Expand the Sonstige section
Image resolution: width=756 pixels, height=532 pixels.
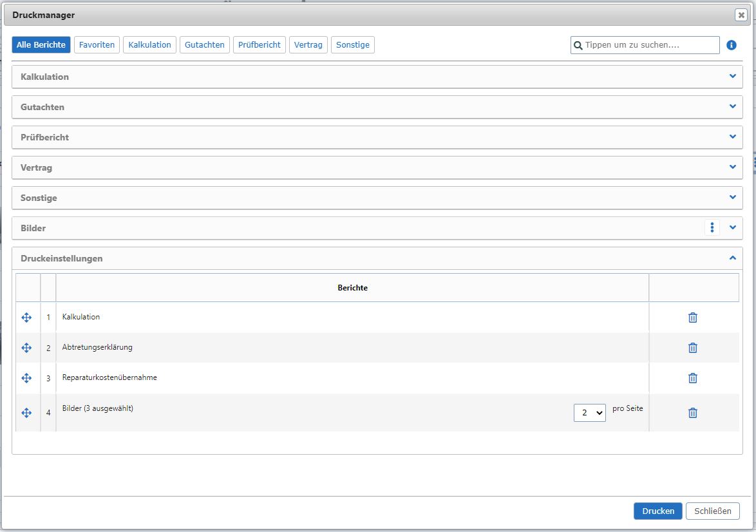(732, 197)
